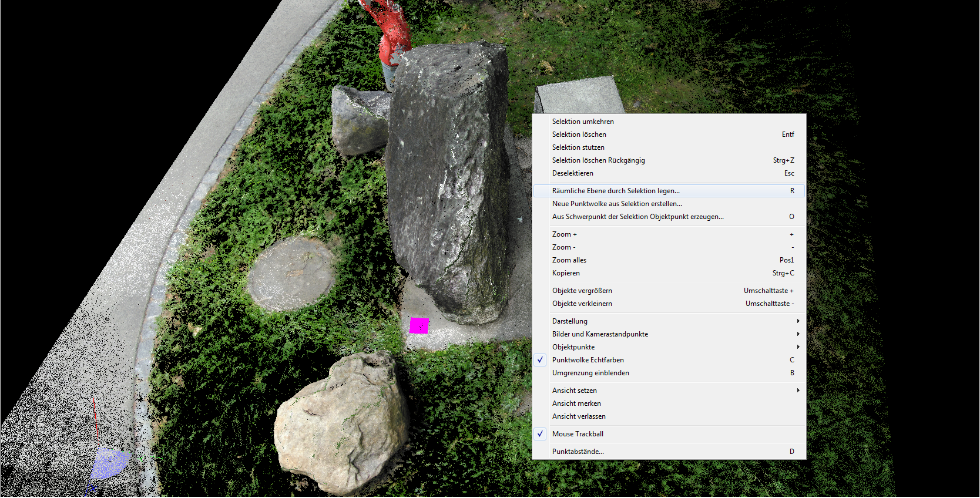Choose 'Selektion umkehren' from context menu
This screenshot has height=498, width=980.
pos(583,122)
